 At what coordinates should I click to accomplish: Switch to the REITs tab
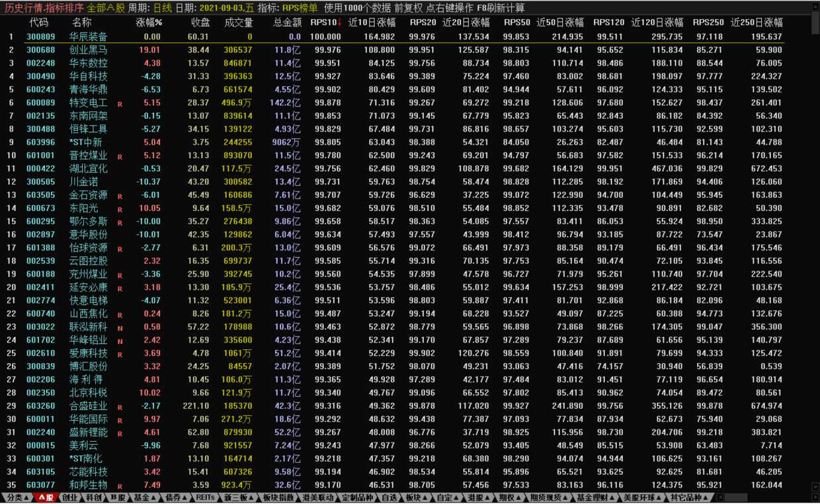click(x=205, y=497)
